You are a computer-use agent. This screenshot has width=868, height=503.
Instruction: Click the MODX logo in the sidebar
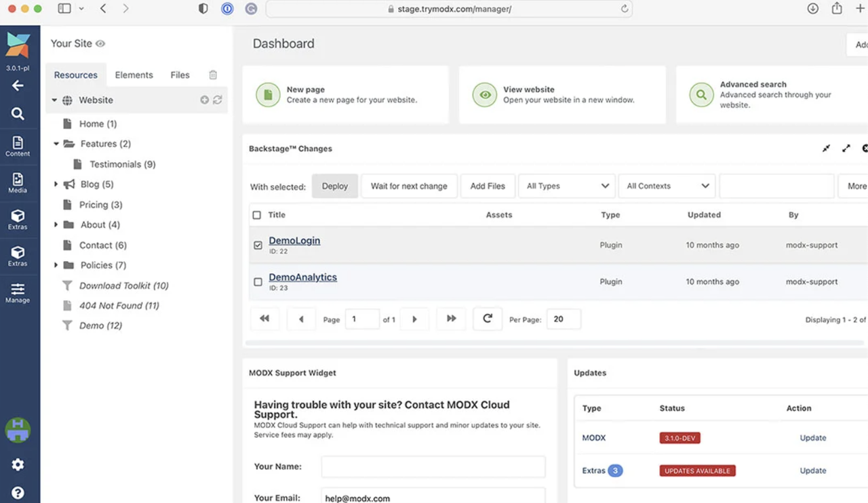(18, 45)
